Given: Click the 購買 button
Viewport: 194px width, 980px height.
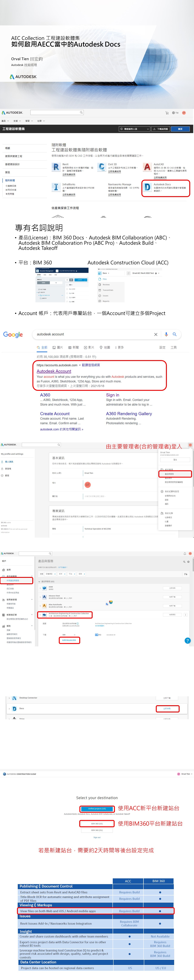Looking at the screenshot, I should point(180,129).
